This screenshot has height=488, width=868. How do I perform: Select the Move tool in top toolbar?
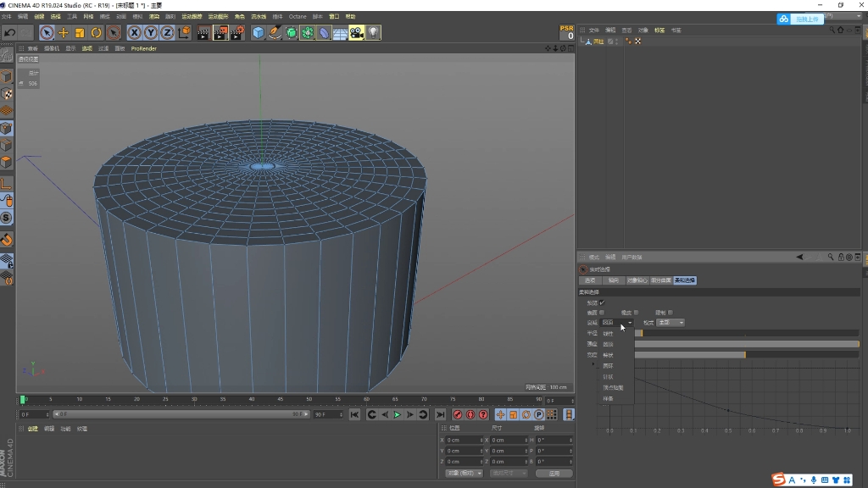64,33
